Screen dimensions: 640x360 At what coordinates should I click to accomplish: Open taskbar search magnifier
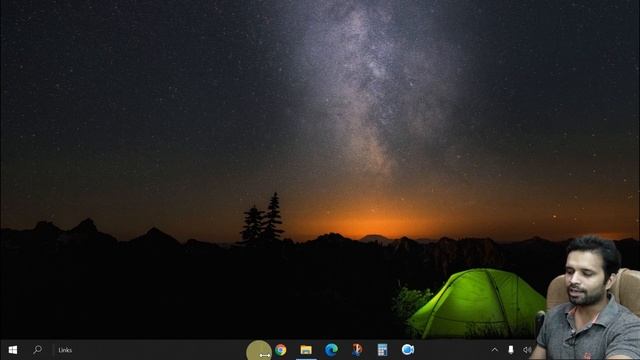(38, 350)
